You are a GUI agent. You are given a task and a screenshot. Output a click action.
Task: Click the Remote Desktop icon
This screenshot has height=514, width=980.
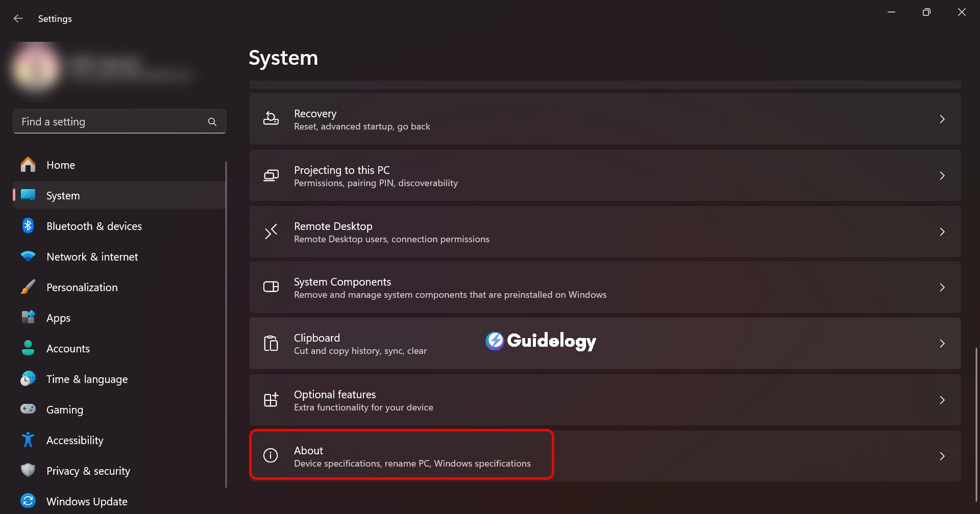point(271,232)
